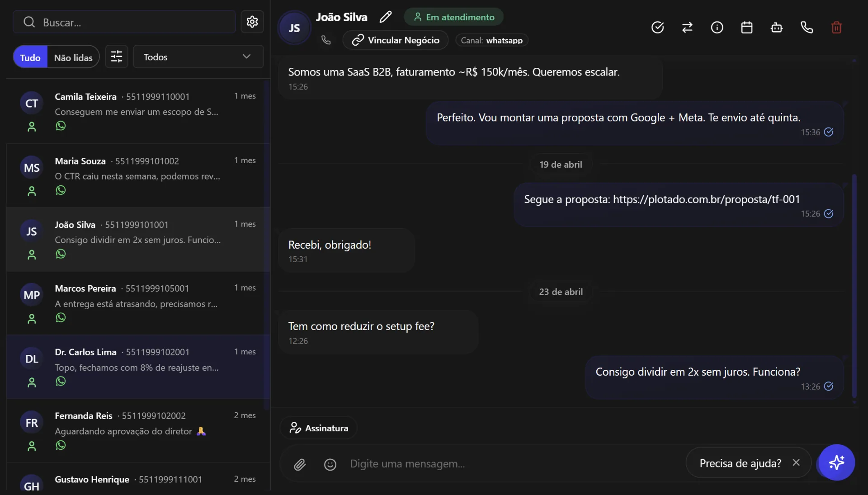This screenshot has width=868, height=495.
Task: Switch to the Tudo filter
Action: [x=30, y=57]
